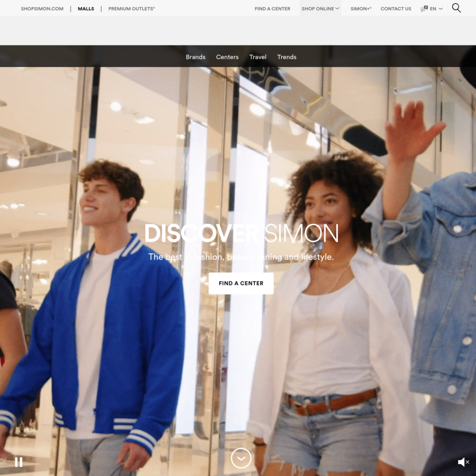
Task: Open the Contact Us page
Action: [396, 9]
